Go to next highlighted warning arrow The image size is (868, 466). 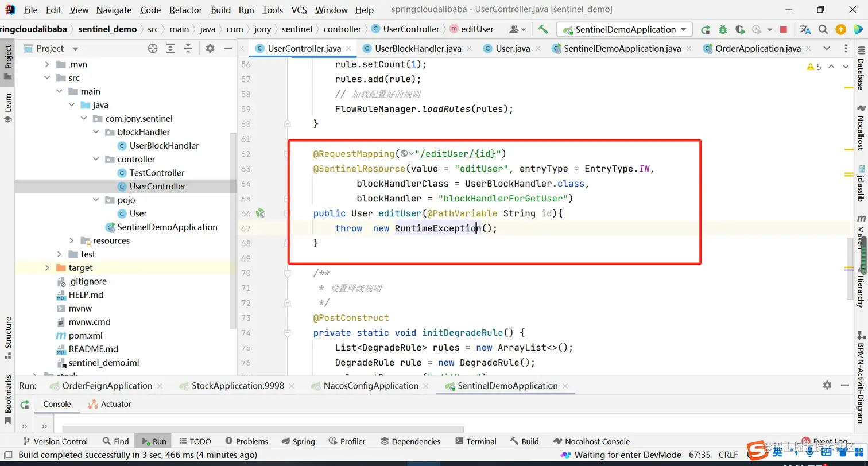pos(845,67)
